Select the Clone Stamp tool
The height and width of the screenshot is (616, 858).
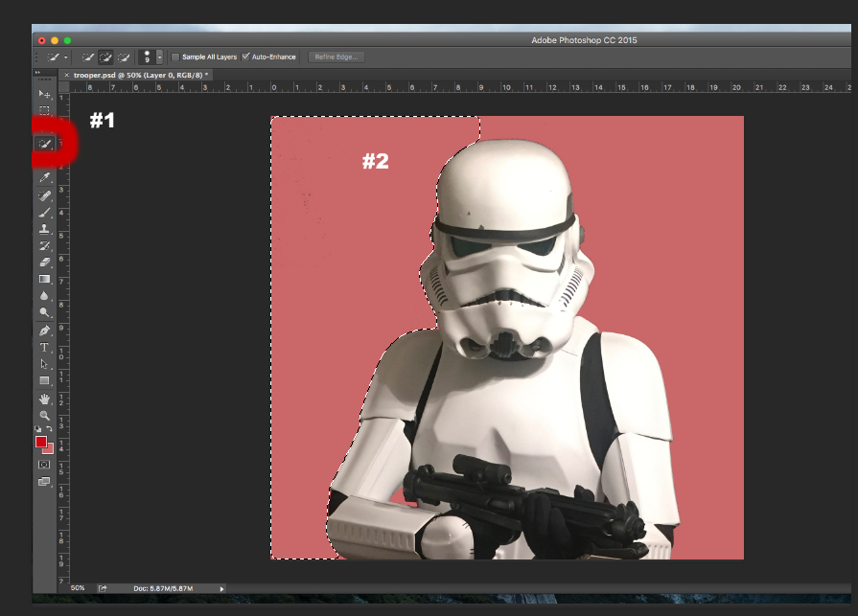(x=44, y=229)
